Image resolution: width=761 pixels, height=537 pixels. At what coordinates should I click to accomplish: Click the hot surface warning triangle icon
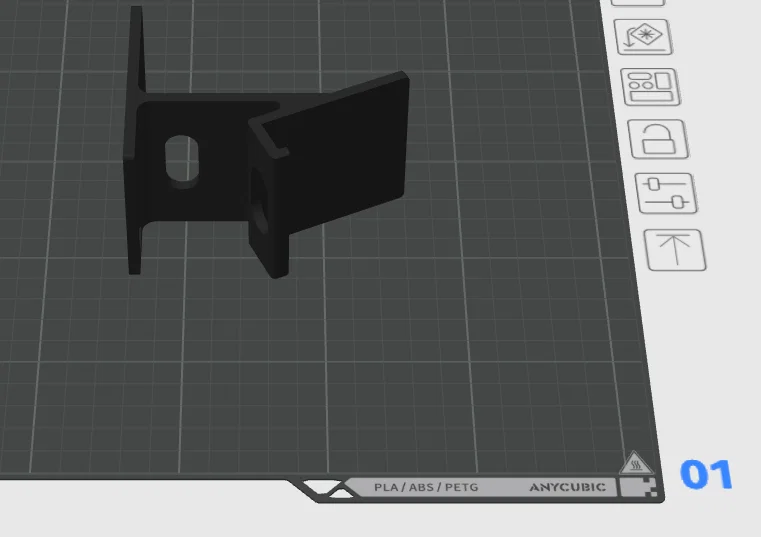(x=636, y=463)
